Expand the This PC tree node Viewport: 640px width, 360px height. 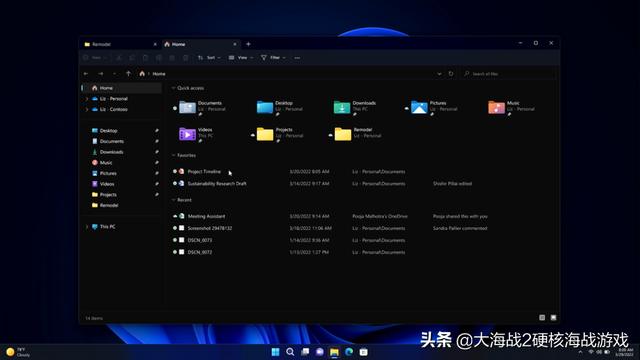click(87, 227)
